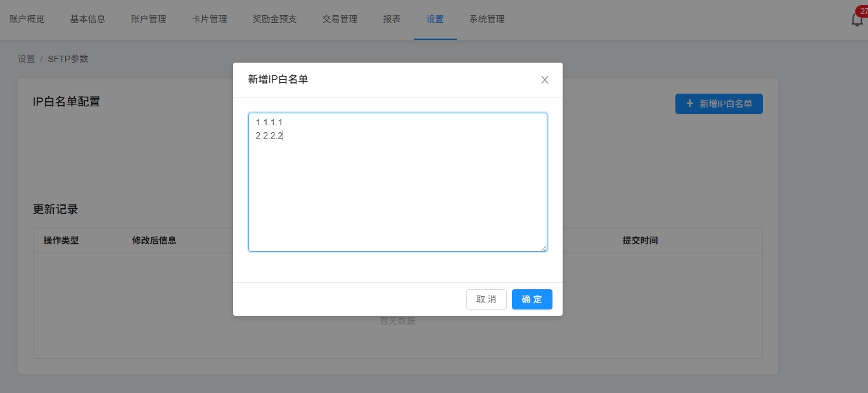Screen dimensions: 868x393
Task: Click the textarea resize handle corner
Action: coord(544,248)
